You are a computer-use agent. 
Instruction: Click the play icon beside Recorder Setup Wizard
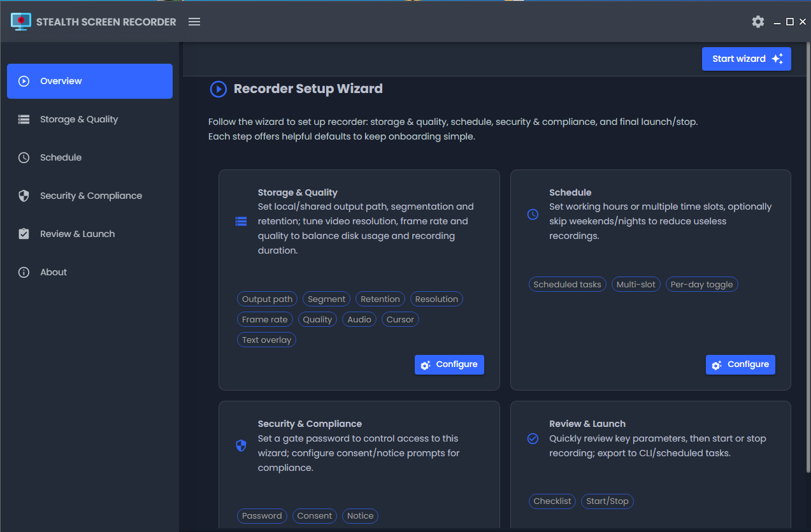click(219, 89)
